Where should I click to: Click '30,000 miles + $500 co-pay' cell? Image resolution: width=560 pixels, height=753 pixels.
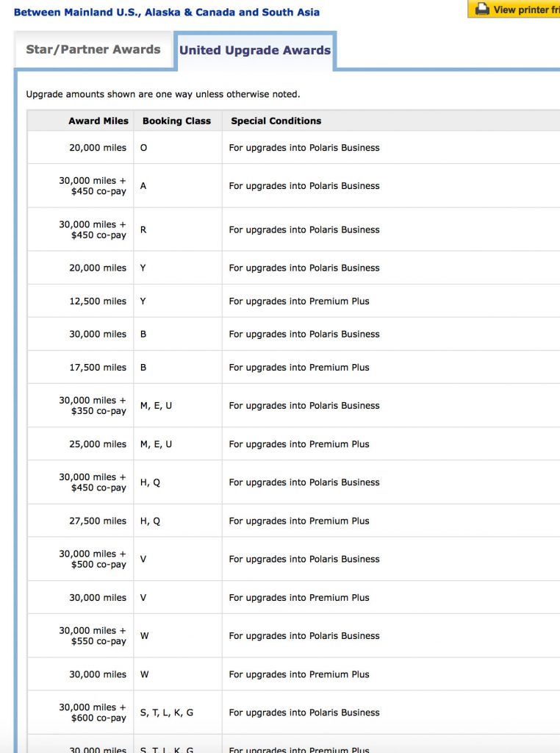tap(93, 559)
